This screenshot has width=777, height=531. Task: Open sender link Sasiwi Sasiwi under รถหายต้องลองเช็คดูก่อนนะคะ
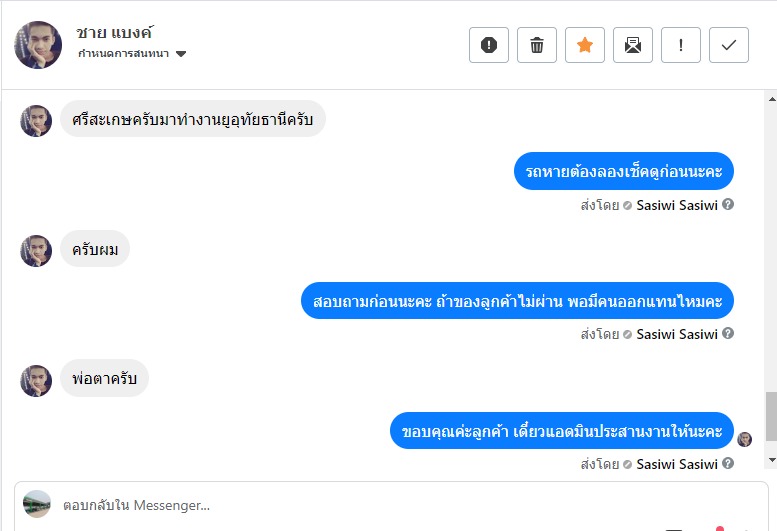tap(677, 205)
